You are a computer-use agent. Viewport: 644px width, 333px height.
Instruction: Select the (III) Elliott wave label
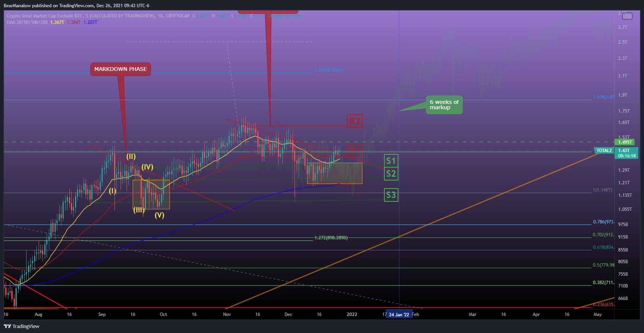pos(139,210)
